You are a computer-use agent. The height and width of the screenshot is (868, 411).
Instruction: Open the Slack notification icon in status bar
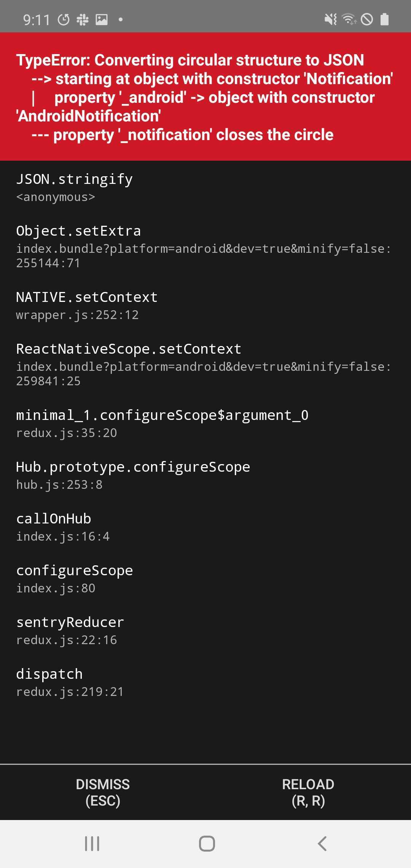coord(83,18)
